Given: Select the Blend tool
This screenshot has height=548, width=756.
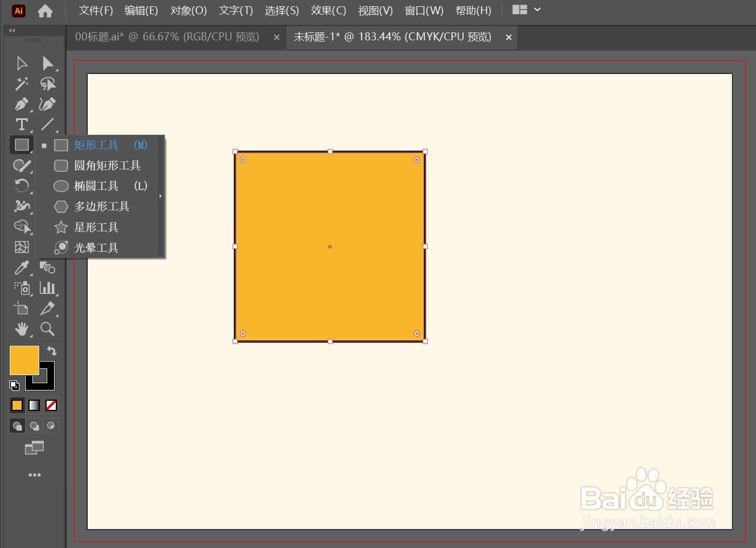Looking at the screenshot, I should tap(48, 267).
